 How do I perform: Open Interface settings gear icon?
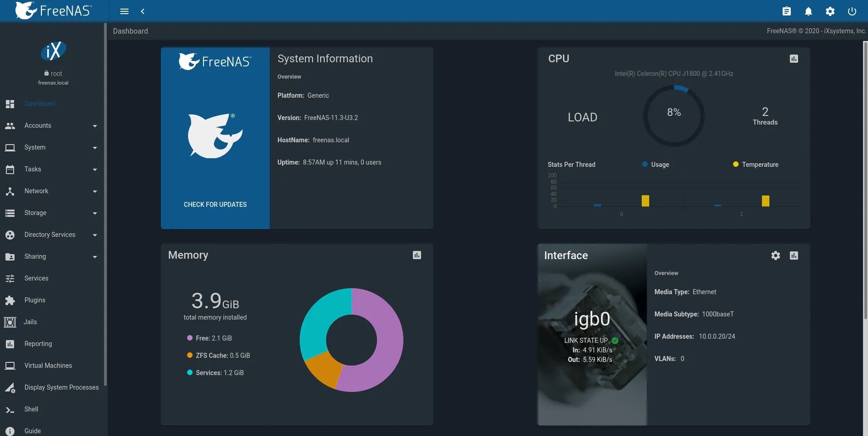(776, 256)
